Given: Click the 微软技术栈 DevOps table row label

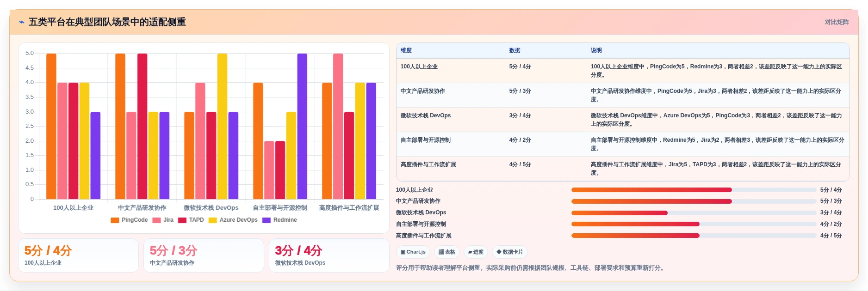Looking at the screenshot, I should pyautogui.click(x=426, y=115).
